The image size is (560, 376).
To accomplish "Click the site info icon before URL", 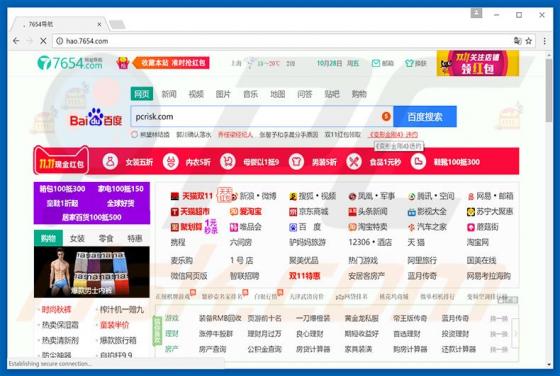I will pos(60,41).
